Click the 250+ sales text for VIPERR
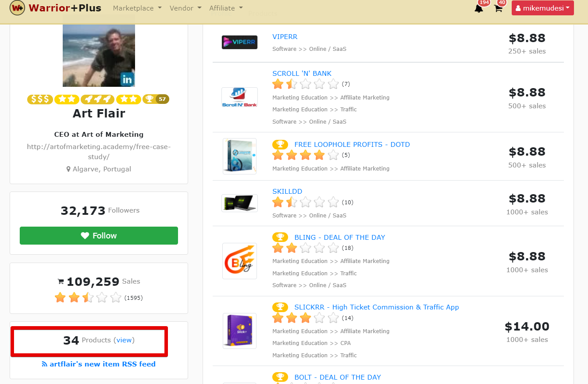The image size is (588, 384). click(527, 51)
